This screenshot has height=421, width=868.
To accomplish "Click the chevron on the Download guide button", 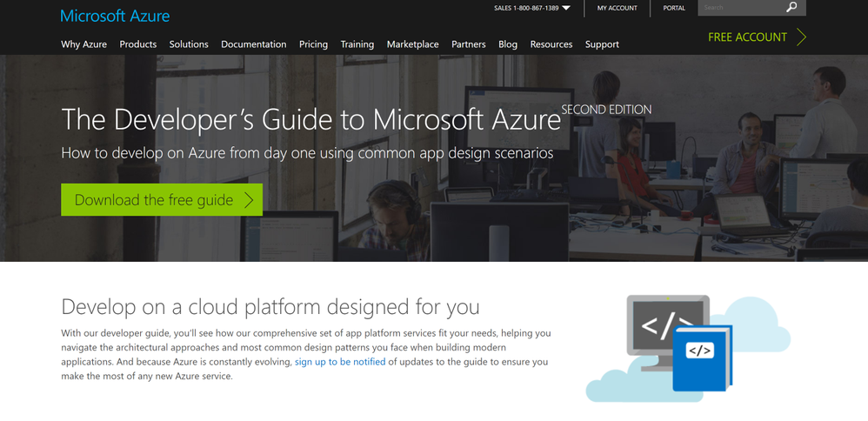I will tap(249, 200).
